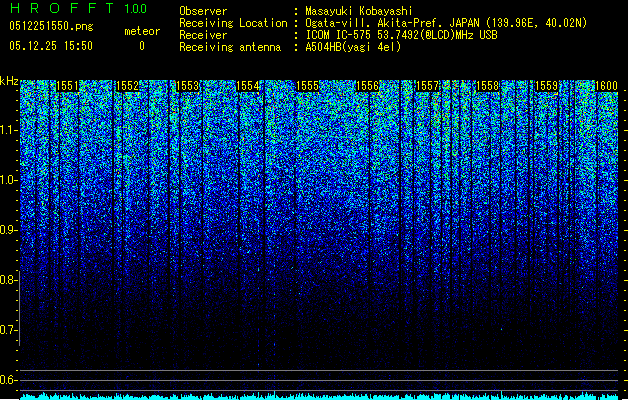Click the 0.7 frequency axis label
This screenshot has height=400, width=629.
coord(8,330)
